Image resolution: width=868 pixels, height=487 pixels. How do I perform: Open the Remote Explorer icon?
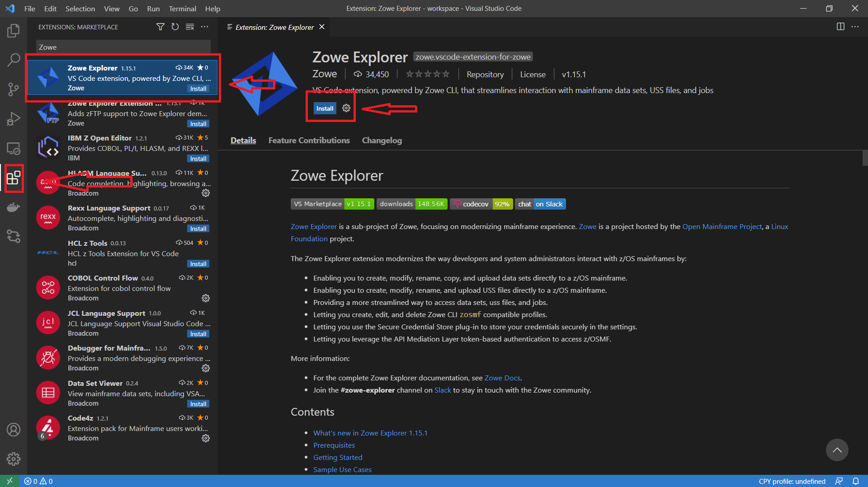coord(14,148)
